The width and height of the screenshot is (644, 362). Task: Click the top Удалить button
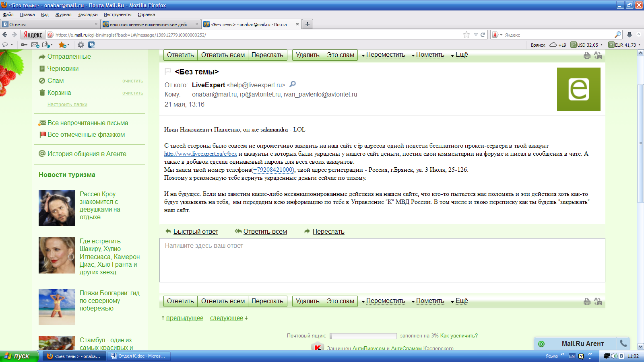click(308, 55)
